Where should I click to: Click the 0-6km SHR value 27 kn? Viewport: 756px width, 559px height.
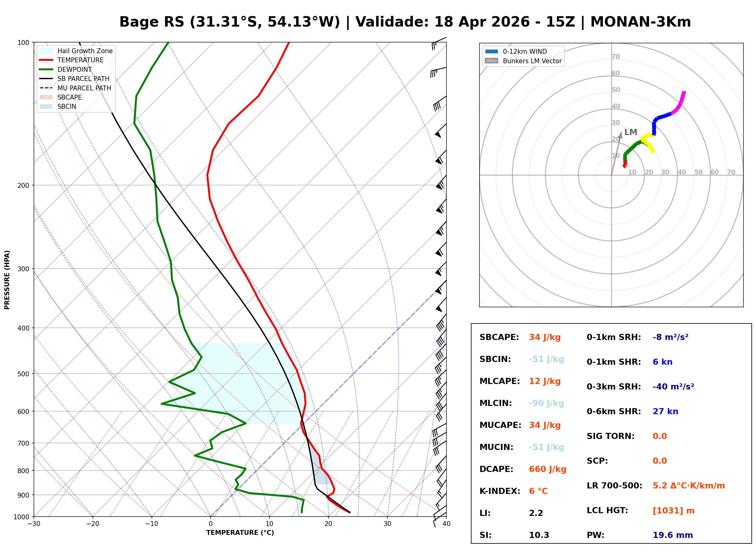(666, 412)
